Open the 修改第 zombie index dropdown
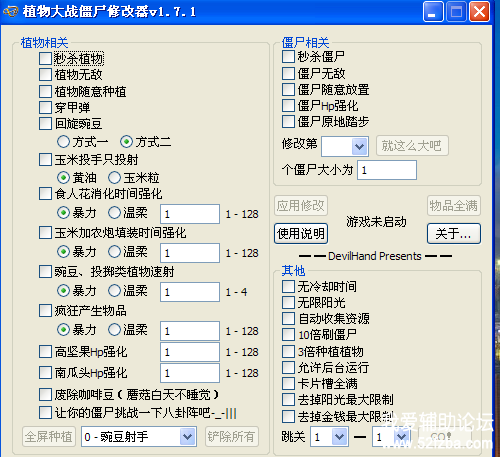The image size is (500, 457). 345,146
